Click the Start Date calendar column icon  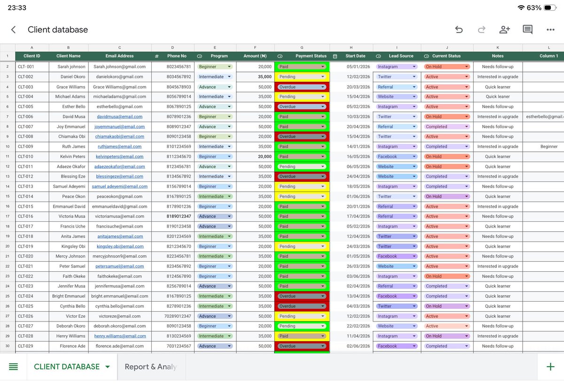(335, 56)
